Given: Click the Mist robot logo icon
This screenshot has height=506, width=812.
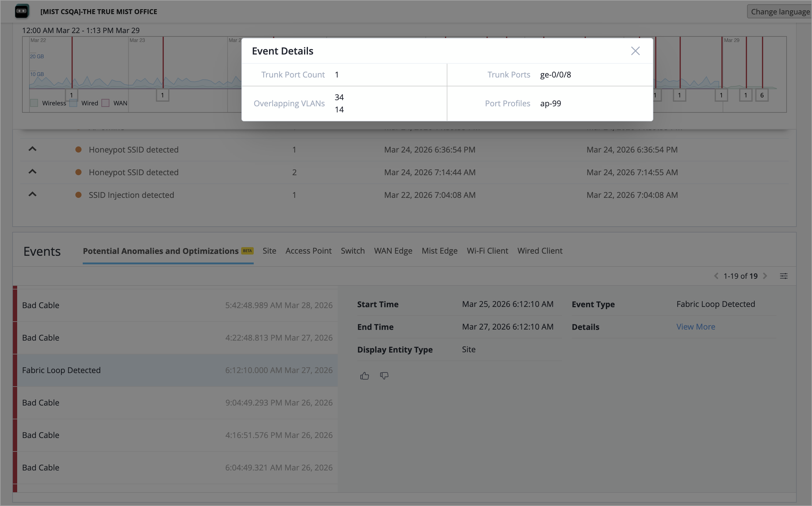Looking at the screenshot, I should (22, 11).
